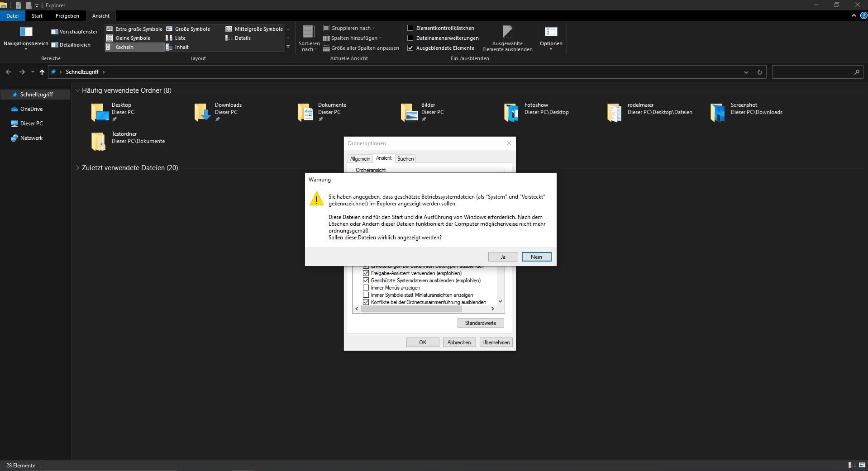This screenshot has width=868, height=471.
Task: Open the Datei menu
Action: tap(12, 16)
